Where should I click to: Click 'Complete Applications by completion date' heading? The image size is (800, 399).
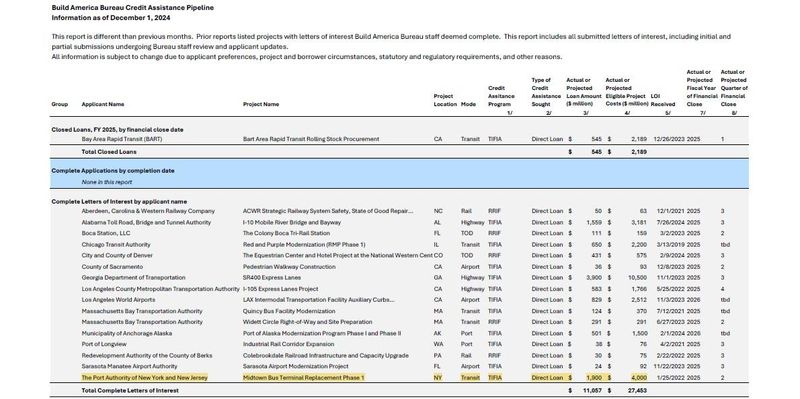click(113, 171)
